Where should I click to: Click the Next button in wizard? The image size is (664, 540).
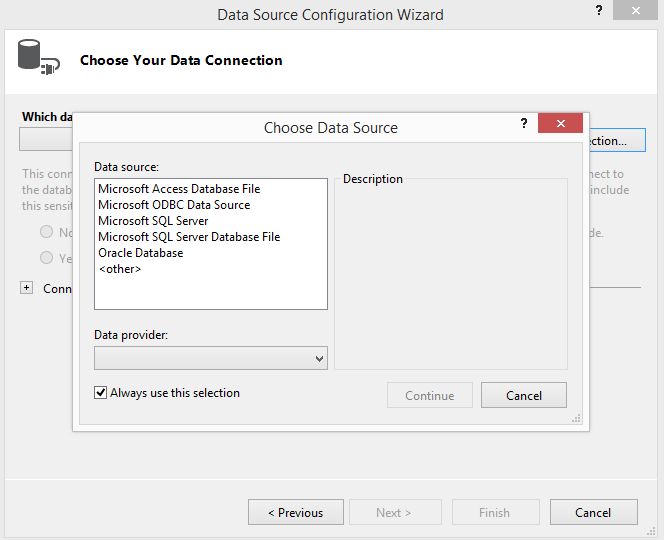click(395, 512)
